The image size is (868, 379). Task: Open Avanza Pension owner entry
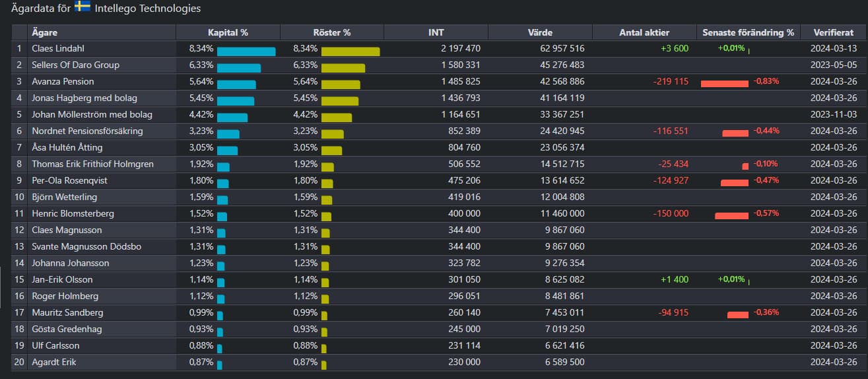[x=63, y=82]
